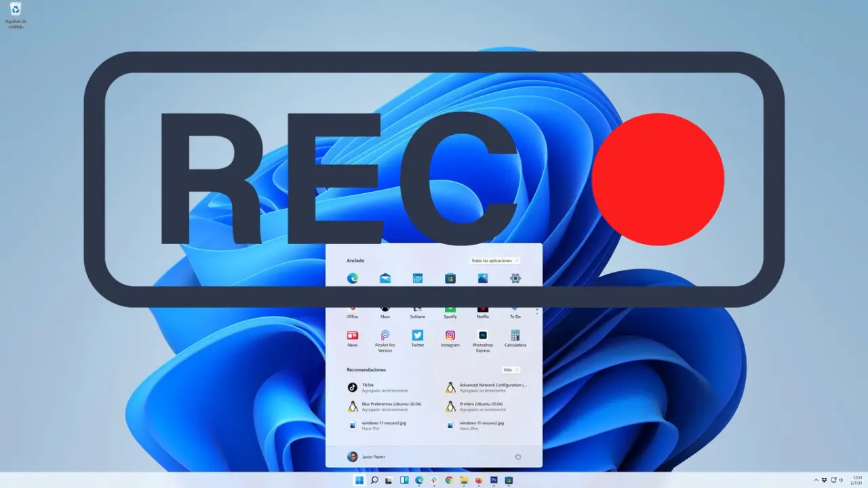Expand Todas las aplicaciones list

[x=494, y=260]
